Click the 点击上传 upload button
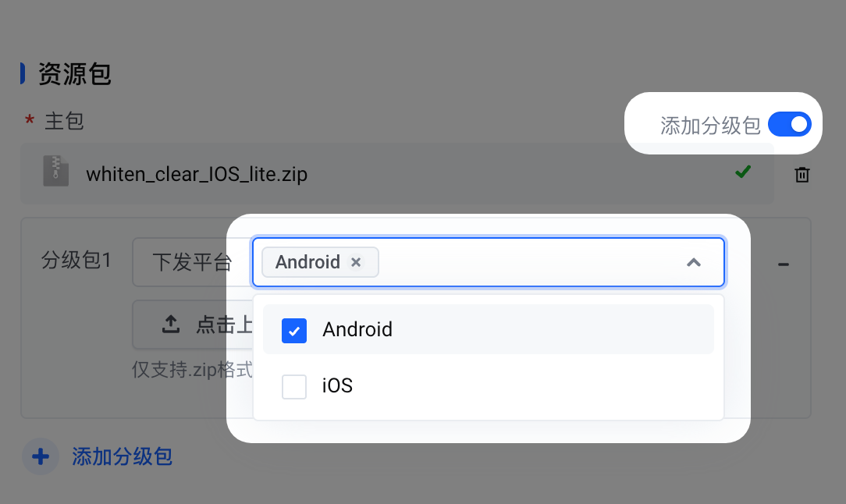The height and width of the screenshot is (504, 846). [193, 325]
